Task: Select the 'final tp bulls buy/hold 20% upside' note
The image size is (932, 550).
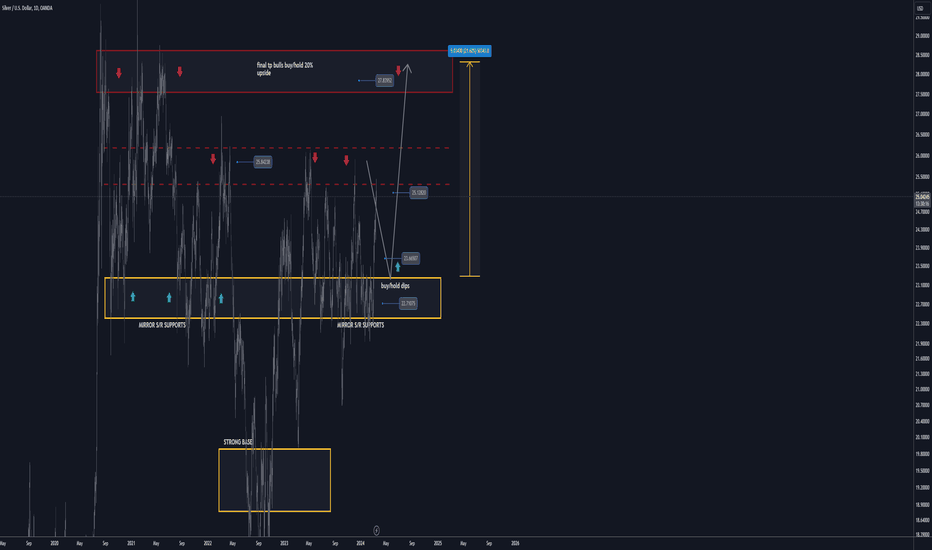Action: click(285, 69)
